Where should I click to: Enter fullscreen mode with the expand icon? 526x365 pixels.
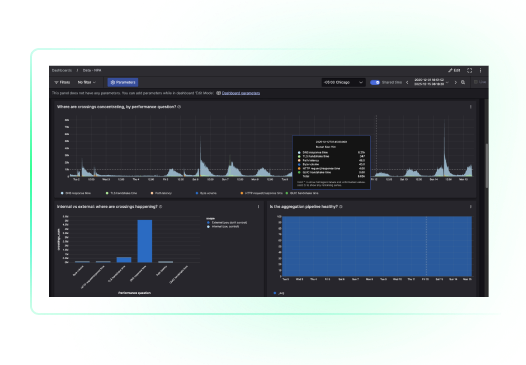point(469,70)
